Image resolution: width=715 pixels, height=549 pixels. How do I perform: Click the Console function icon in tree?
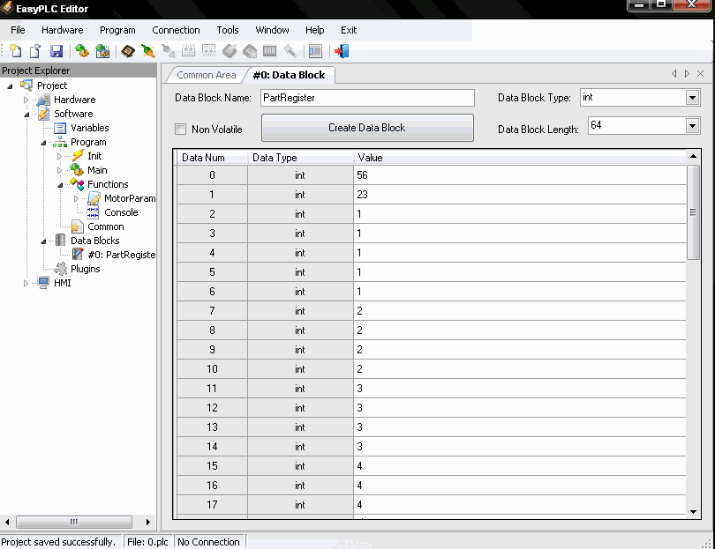[x=93, y=213]
